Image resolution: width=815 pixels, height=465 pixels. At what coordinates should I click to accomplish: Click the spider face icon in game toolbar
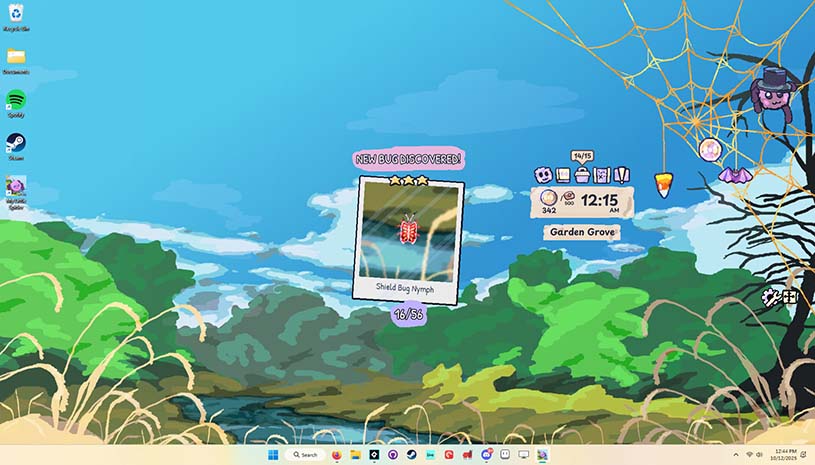543,175
